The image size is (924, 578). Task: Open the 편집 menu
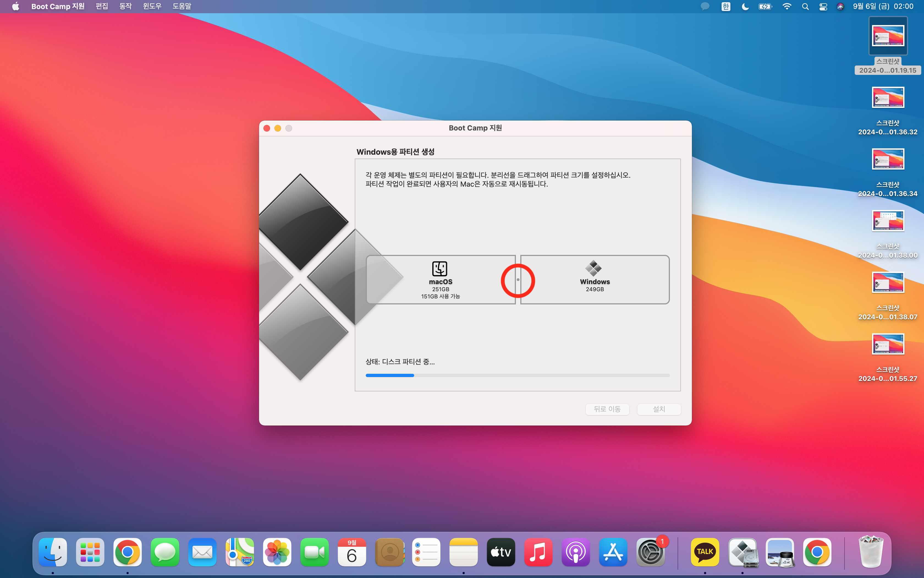[x=101, y=7]
